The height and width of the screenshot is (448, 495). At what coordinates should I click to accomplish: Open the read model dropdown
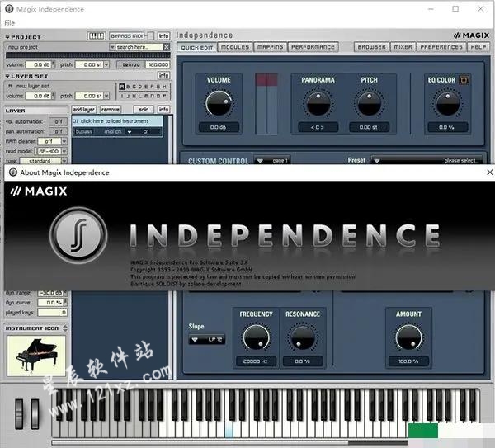(64, 151)
